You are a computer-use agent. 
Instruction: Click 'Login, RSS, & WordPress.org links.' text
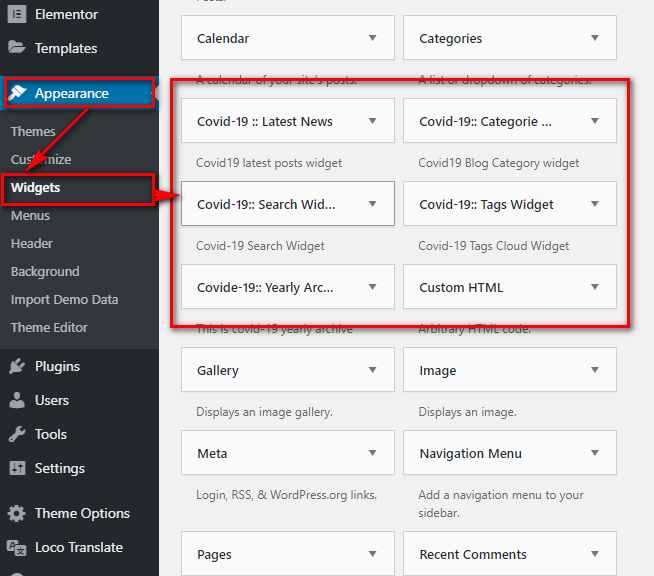(286, 495)
